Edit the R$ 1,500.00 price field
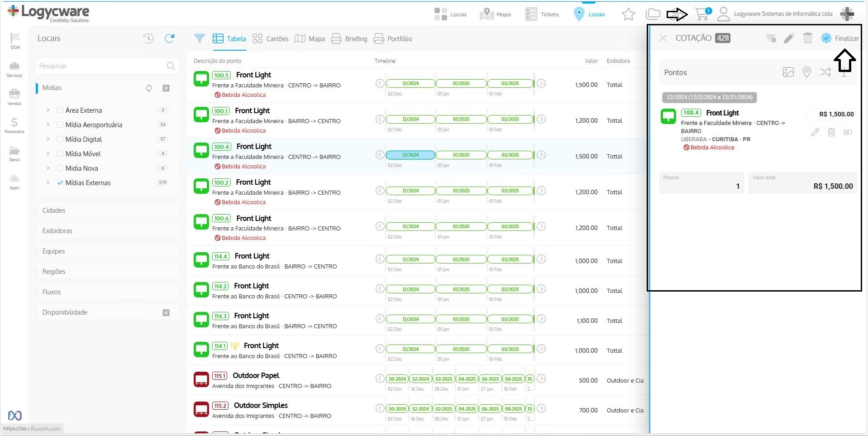The image size is (868, 436). coord(831,114)
